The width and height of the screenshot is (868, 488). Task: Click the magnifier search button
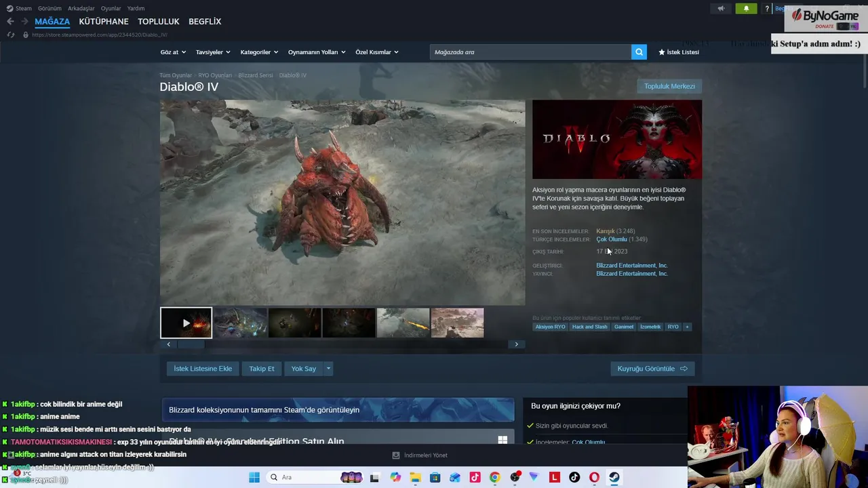pyautogui.click(x=639, y=52)
